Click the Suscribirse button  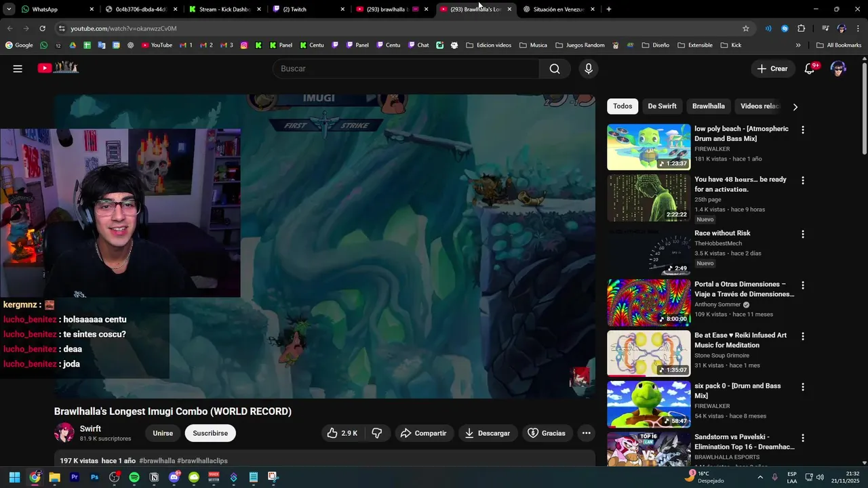tap(210, 433)
